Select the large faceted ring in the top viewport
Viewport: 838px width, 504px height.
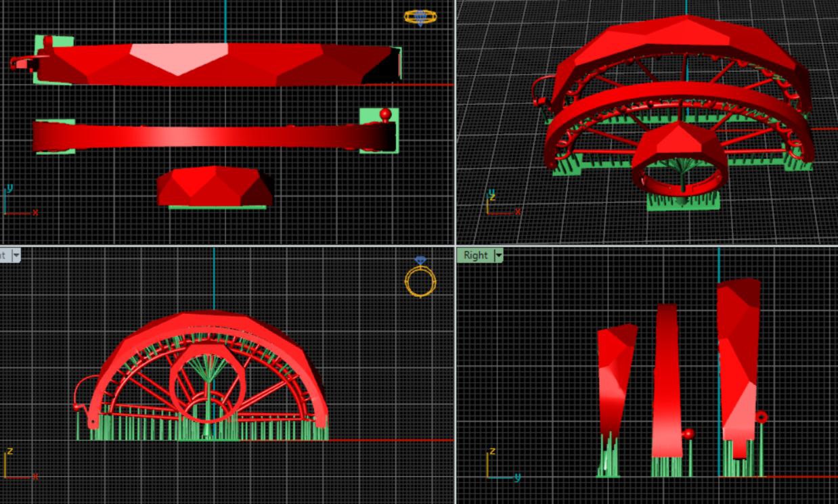pos(217,64)
